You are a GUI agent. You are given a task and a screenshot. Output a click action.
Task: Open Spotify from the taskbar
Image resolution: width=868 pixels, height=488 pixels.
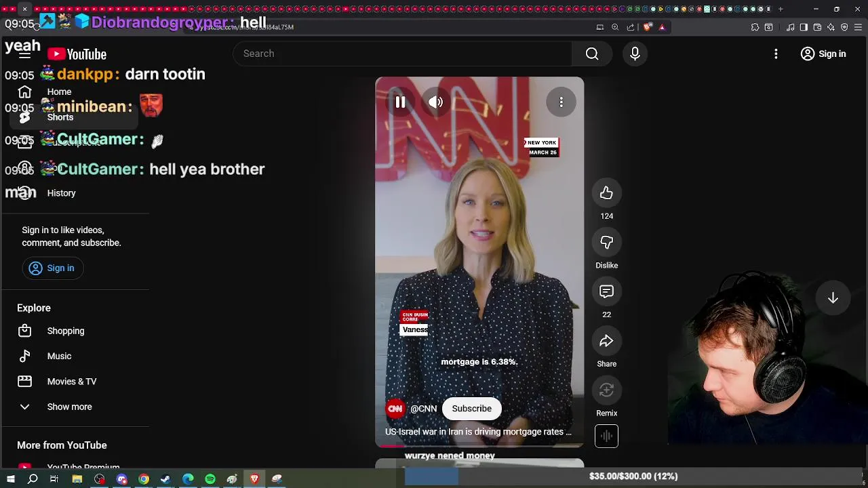click(210, 479)
